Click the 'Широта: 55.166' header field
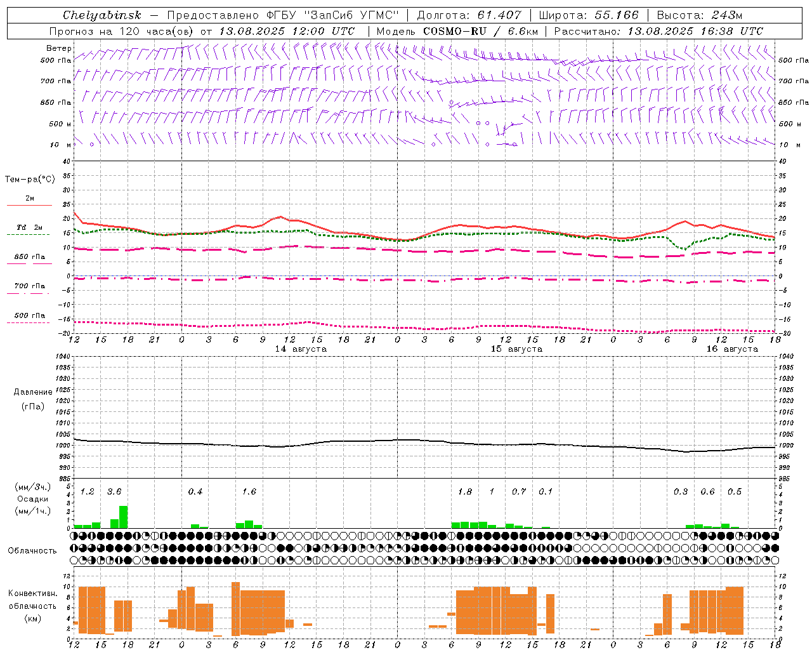The image size is (812, 650). (x=588, y=15)
